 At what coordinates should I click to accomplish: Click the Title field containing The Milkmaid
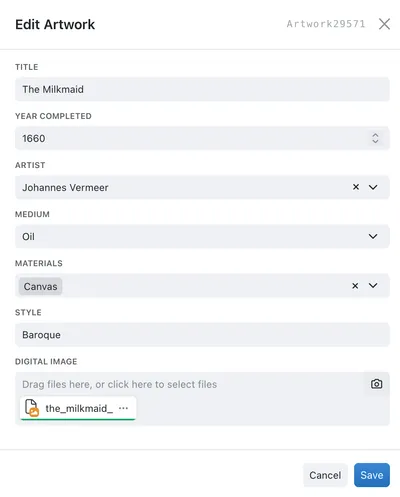(x=202, y=89)
